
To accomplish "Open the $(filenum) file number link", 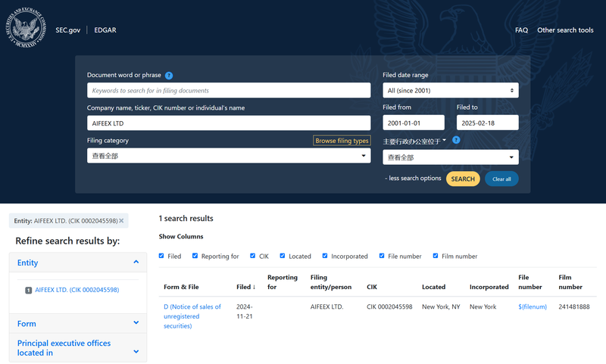I will (x=533, y=307).
